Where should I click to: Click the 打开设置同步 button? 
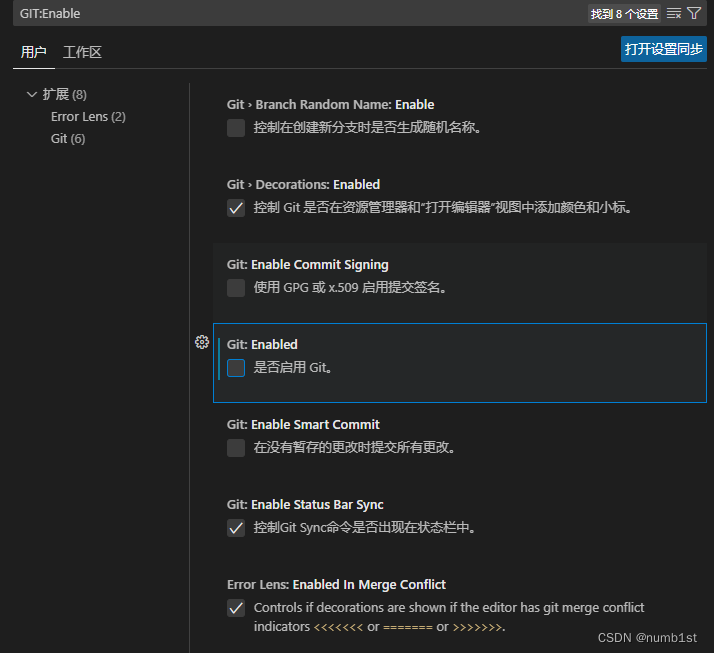click(663, 49)
